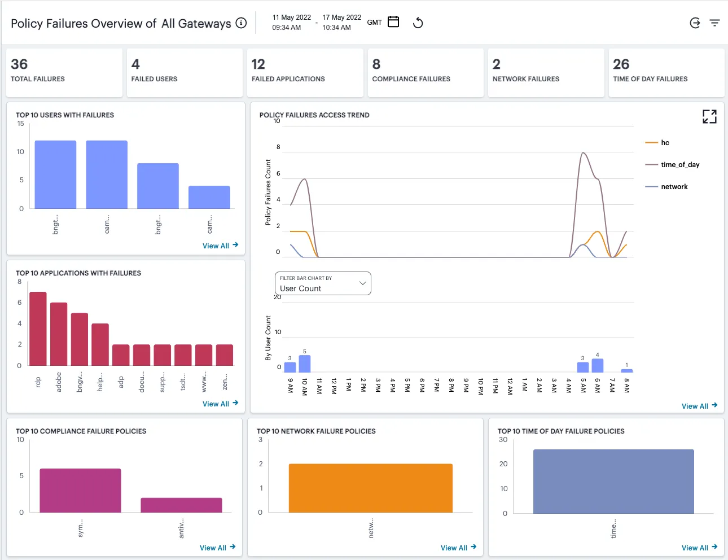
Task: Click the 5 AM user count bar
Action: click(x=583, y=367)
